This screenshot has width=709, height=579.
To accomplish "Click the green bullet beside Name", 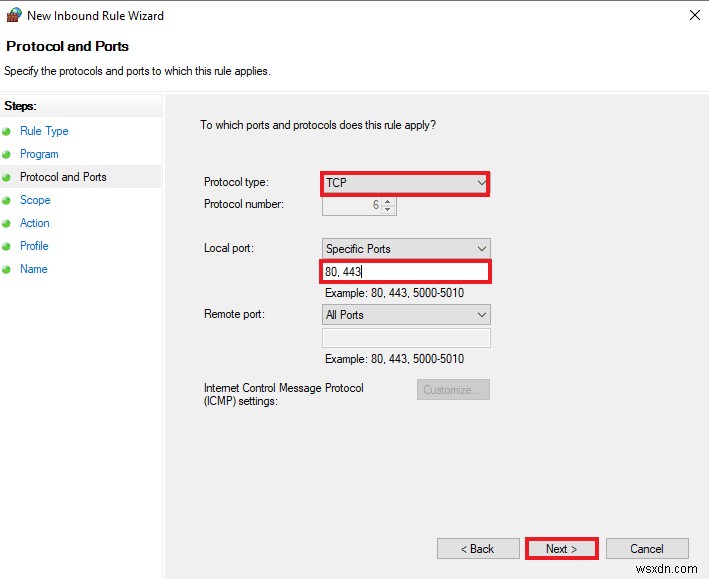I will coord(6,270).
